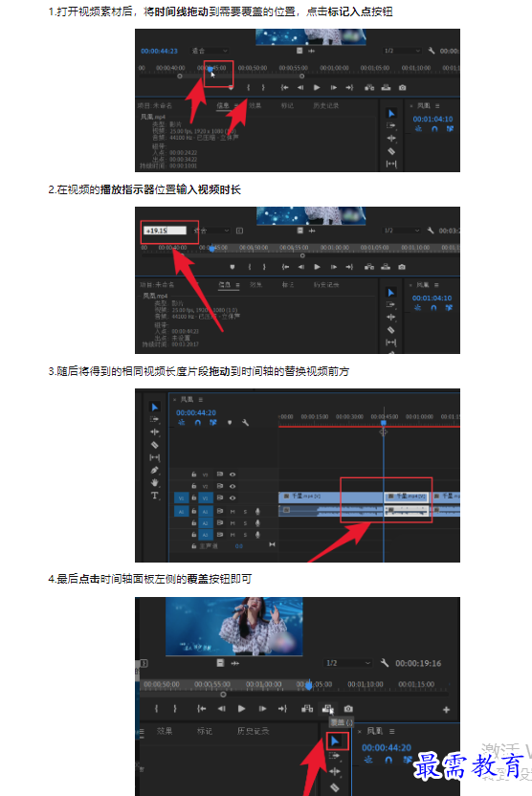Switch to 历史记录 tab in step 4 screenshot
The height and width of the screenshot is (796, 532).
pos(253,731)
